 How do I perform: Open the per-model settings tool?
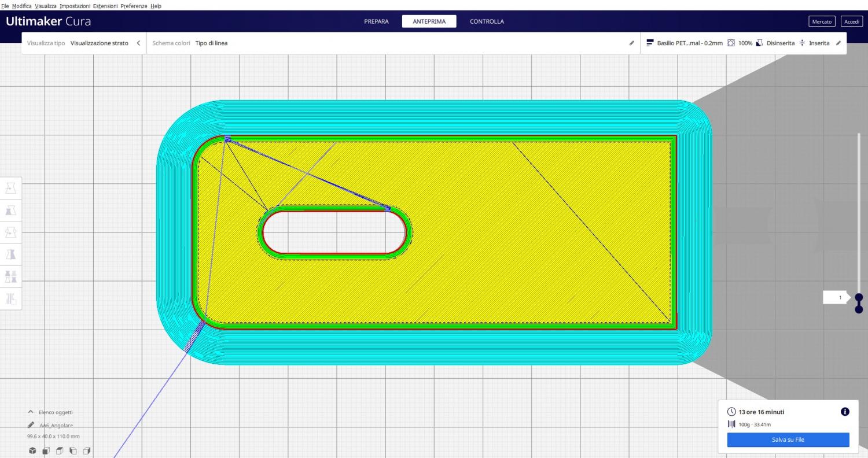[10, 276]
